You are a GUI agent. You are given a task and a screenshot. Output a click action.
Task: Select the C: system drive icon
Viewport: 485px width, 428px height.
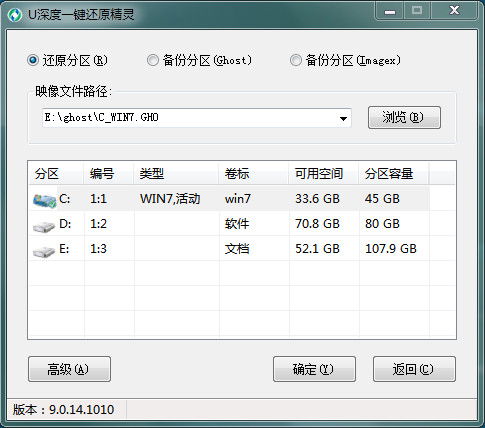coord(44,201)
